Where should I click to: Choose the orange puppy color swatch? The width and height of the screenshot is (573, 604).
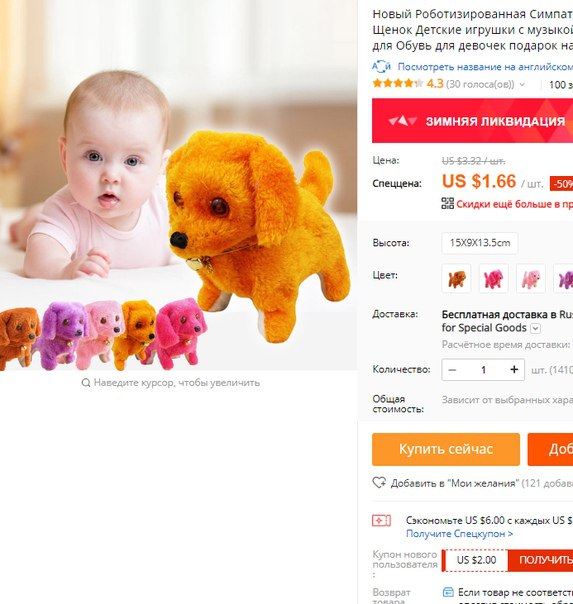click(x=456, y=279)
